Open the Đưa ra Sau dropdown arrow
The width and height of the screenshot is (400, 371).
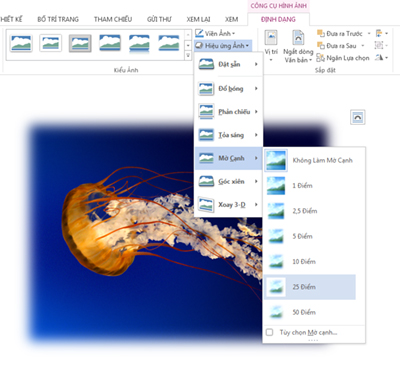(x=363, y=45)
